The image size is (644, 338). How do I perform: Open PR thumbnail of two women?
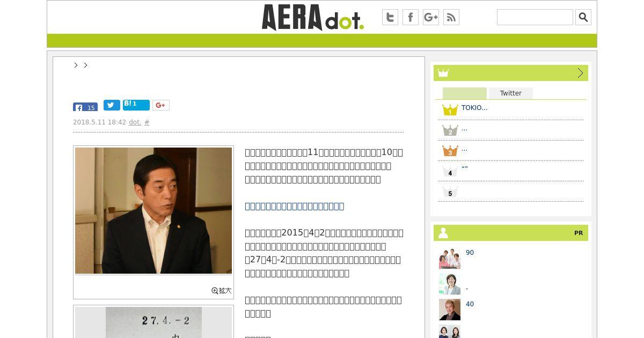point(450,331)
